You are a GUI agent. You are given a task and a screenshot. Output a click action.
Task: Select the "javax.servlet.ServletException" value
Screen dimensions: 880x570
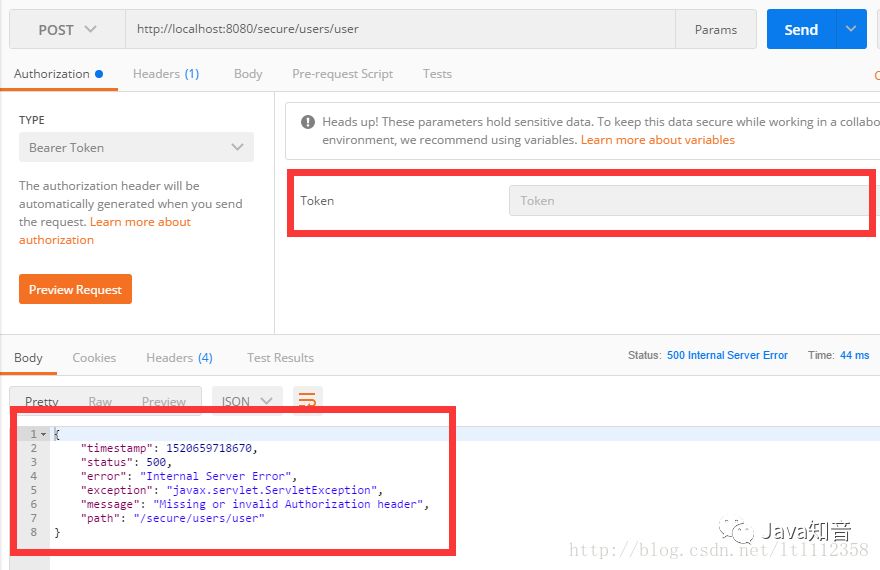(x=272, y=490)
